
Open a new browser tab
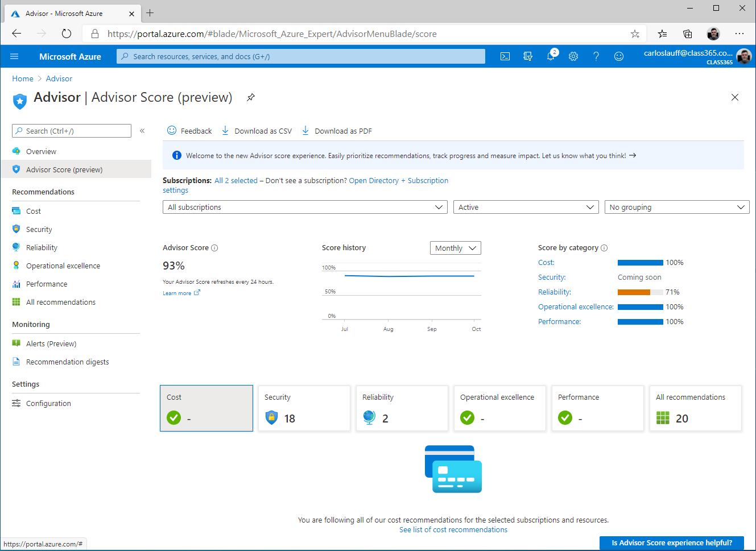150,13
